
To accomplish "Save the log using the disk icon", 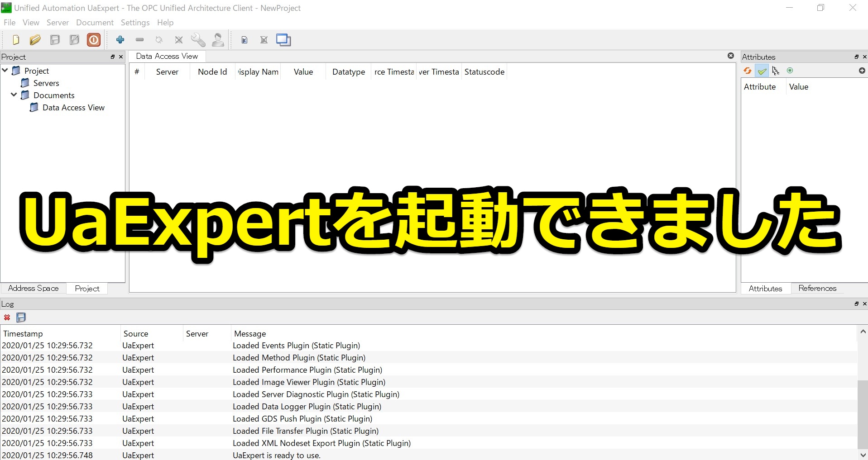I will click(x=21, y=318).
